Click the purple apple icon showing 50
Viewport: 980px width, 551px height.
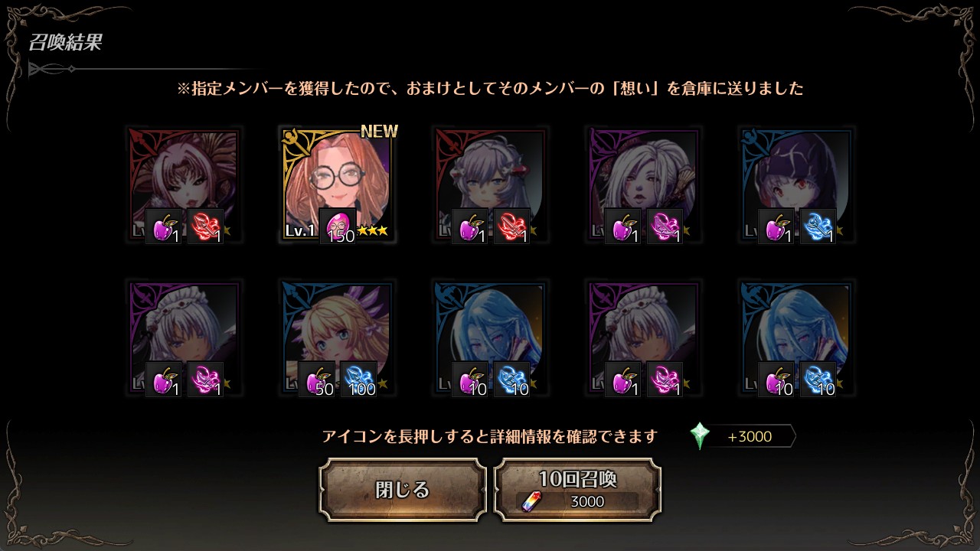(317, 380)
